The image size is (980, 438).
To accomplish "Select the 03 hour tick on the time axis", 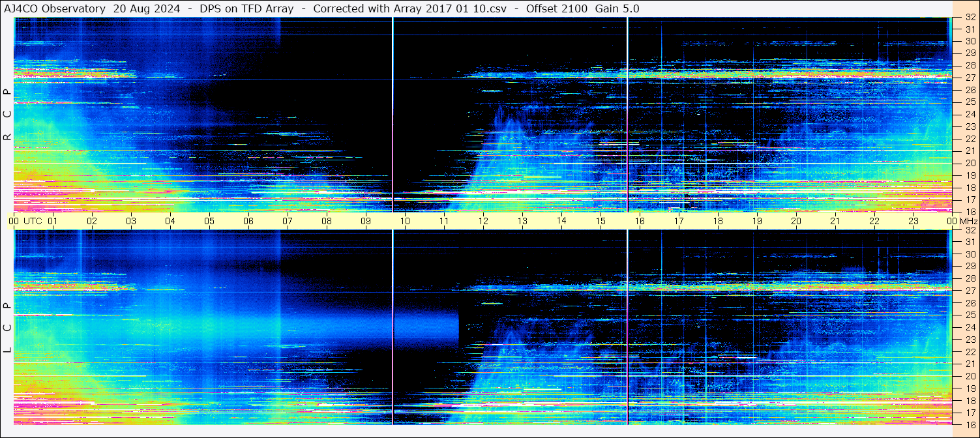I will click(x=131, y=221).
